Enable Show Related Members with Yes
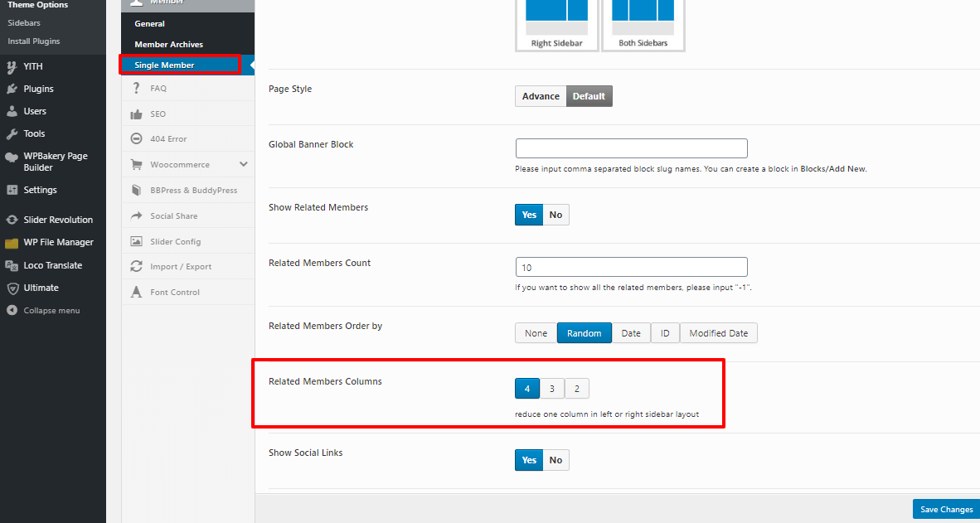The height and width of the screenshot is (523, 980). (x=529, y=215)
